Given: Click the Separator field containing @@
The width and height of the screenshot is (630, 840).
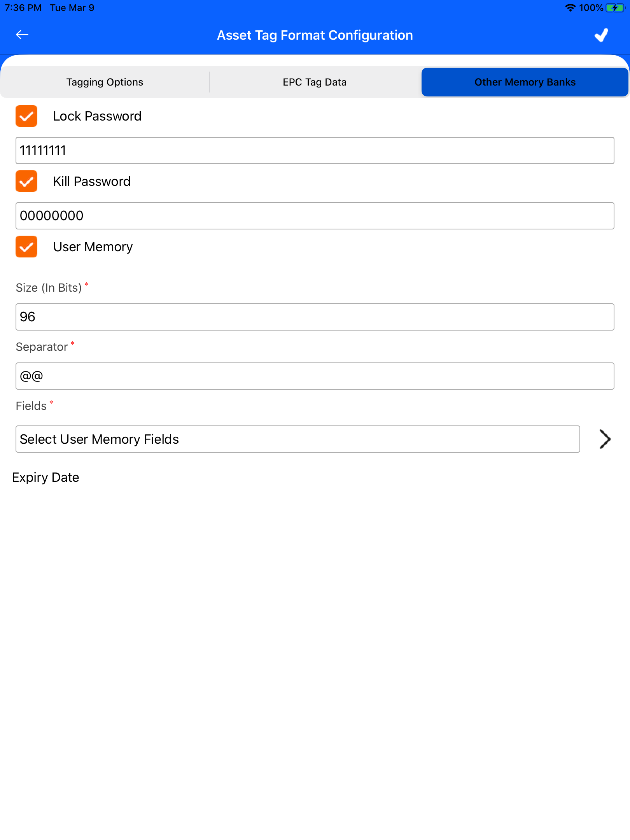Looking at the screenshot, I should pos(315,376).
